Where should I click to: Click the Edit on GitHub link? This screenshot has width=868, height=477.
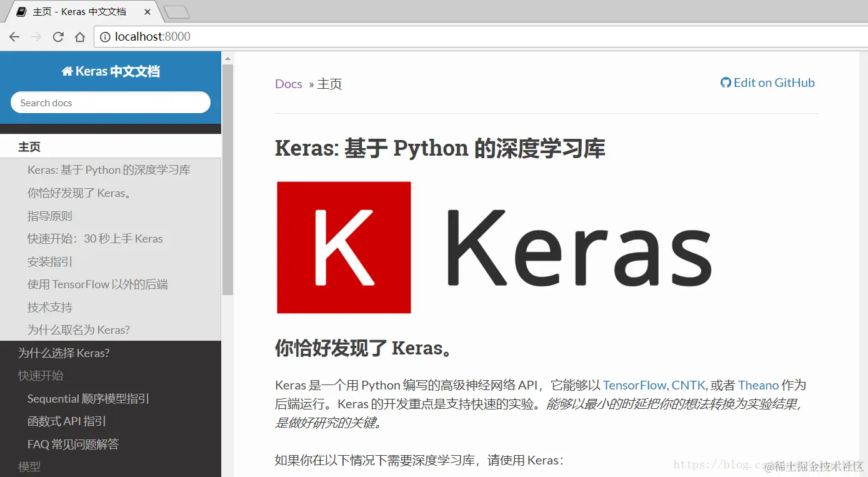768,83
